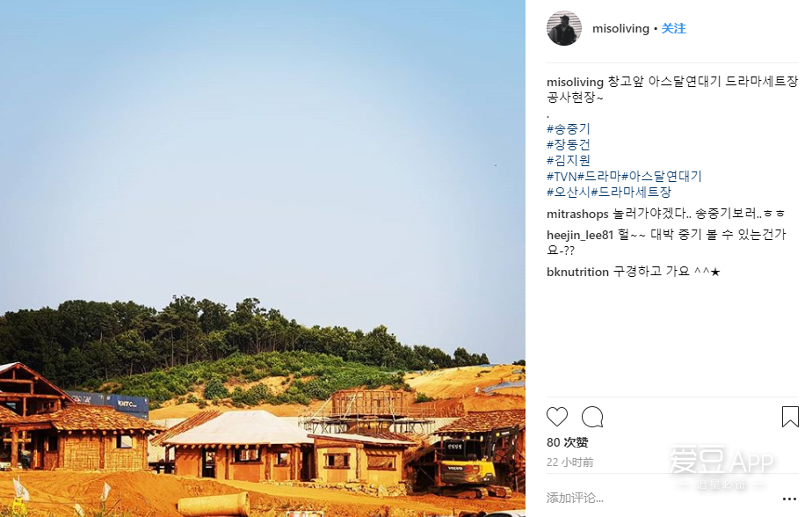This screenshot has width=812, height=517.
Task: Open comments with speech bubble icon
Action: 592,417
